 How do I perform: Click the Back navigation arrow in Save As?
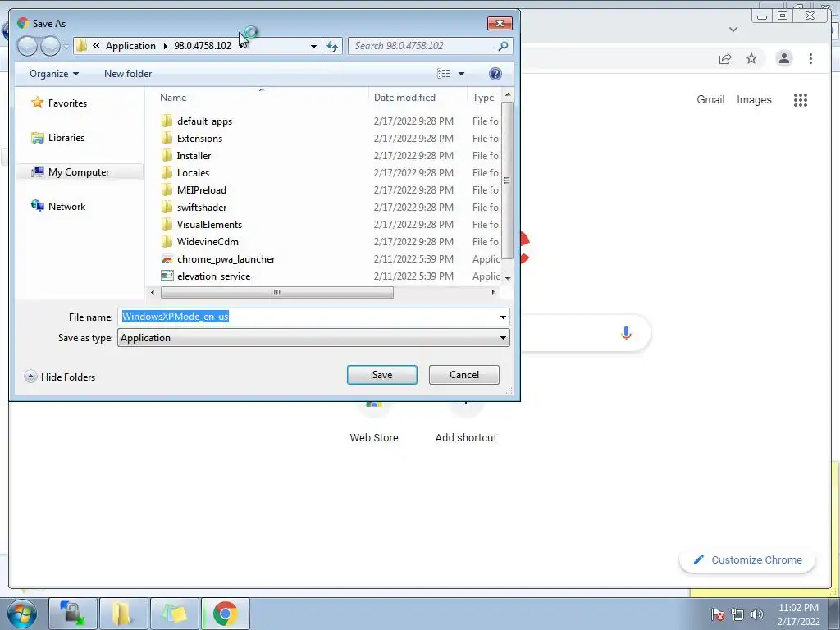27,46
